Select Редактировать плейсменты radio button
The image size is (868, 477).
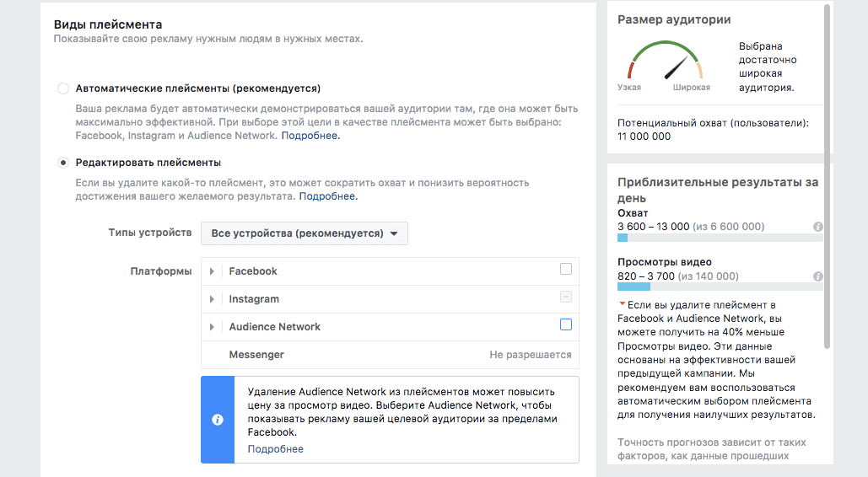point(63,163)
